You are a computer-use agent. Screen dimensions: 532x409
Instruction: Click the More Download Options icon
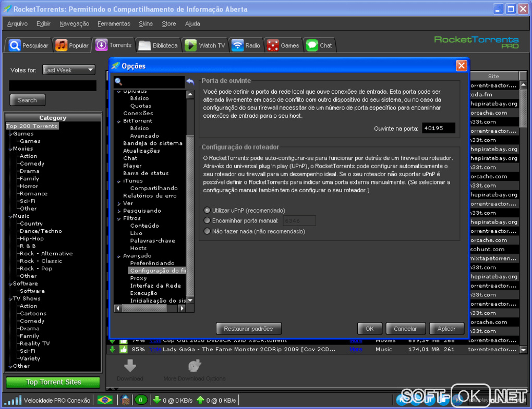[x=195, y=366]
